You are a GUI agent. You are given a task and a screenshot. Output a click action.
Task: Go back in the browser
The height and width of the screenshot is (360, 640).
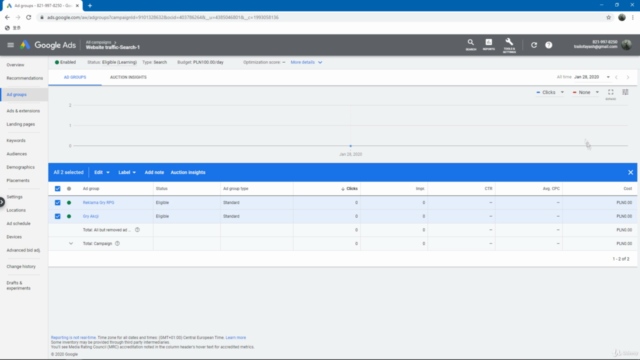7,18
